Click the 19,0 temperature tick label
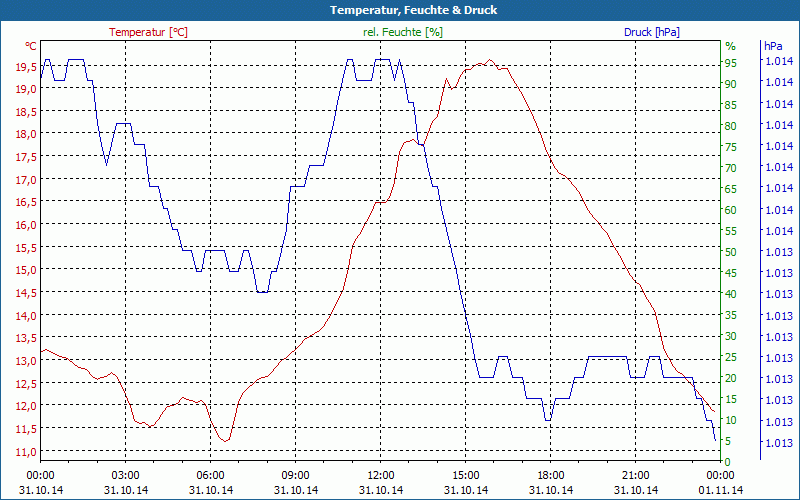 coord(26,89)
